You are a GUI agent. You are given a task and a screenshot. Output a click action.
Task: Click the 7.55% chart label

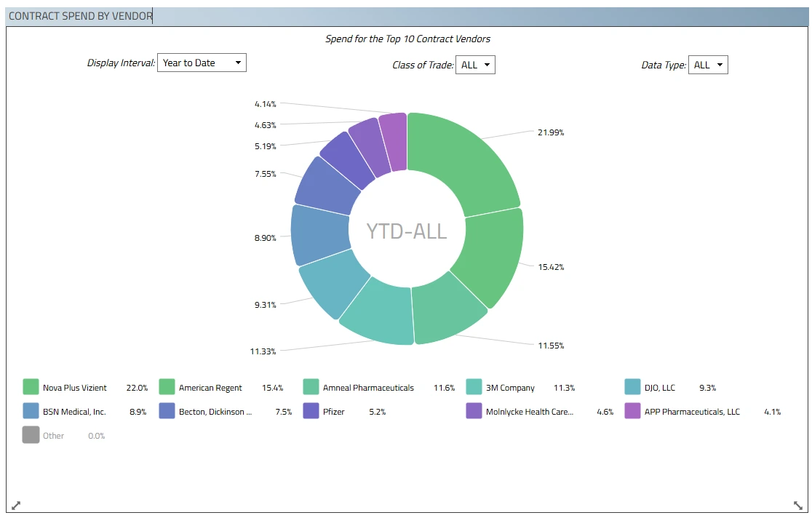click(265, 174)
